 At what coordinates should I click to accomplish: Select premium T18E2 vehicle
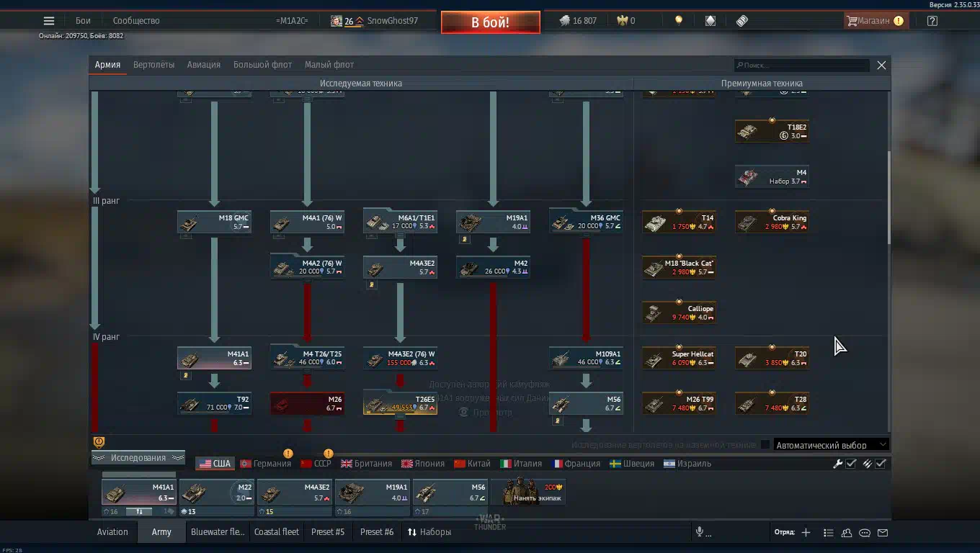point(772,131)
